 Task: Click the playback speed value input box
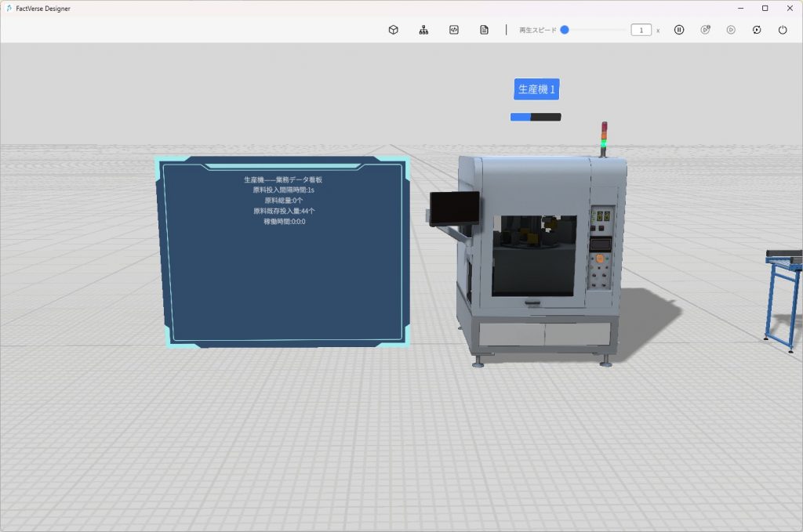[641, 30]
